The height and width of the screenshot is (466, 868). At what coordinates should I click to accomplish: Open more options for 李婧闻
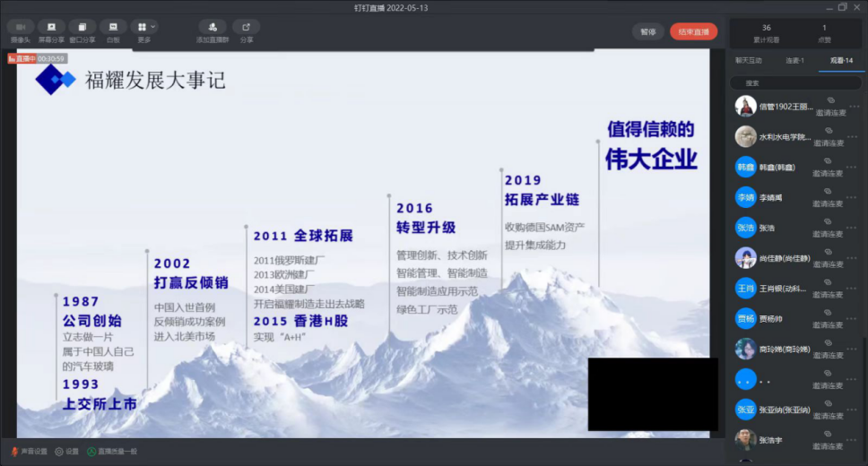(x=854, y=197)
